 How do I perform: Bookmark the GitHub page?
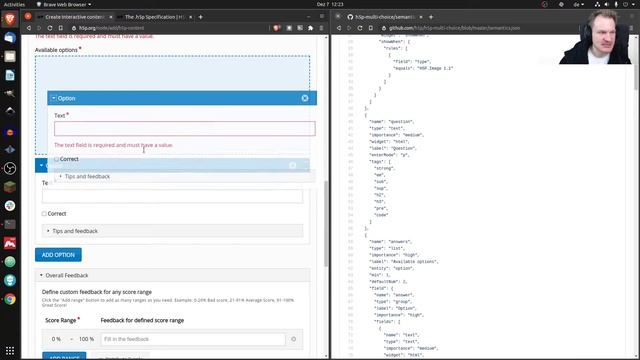click(371, 28)
